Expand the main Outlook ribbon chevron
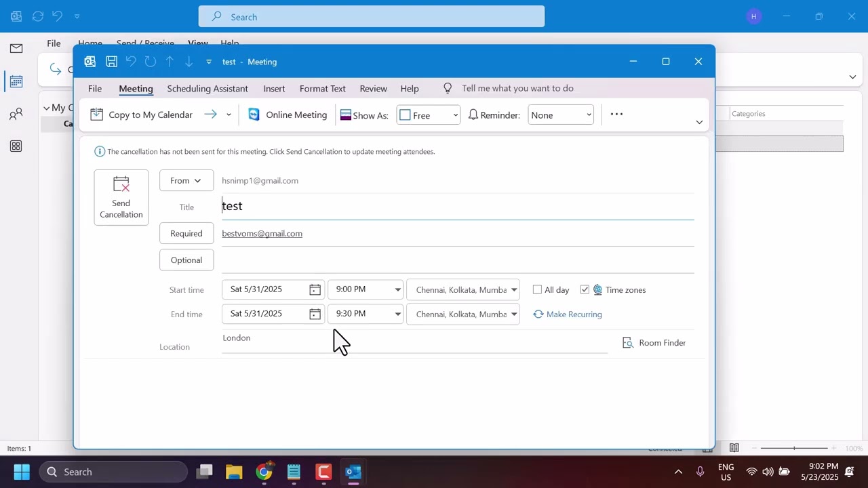Viewport: 868px width, 488px height. (x=852, y=77)
